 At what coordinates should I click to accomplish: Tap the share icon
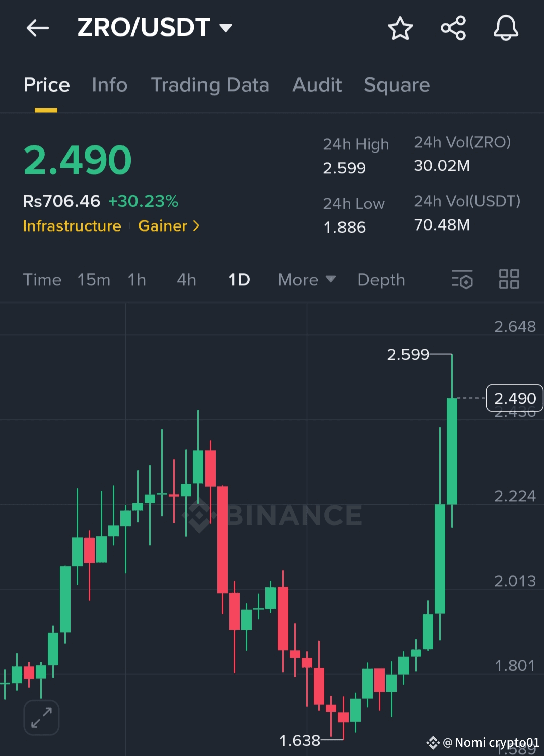tap(453, 28)
